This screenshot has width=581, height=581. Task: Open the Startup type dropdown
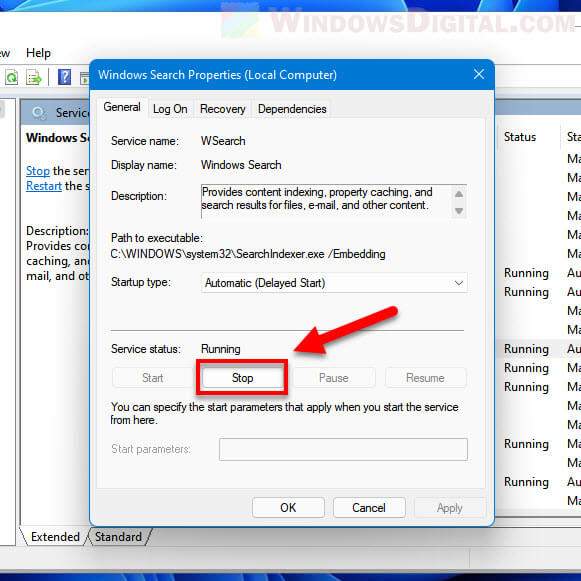point(334,283)
